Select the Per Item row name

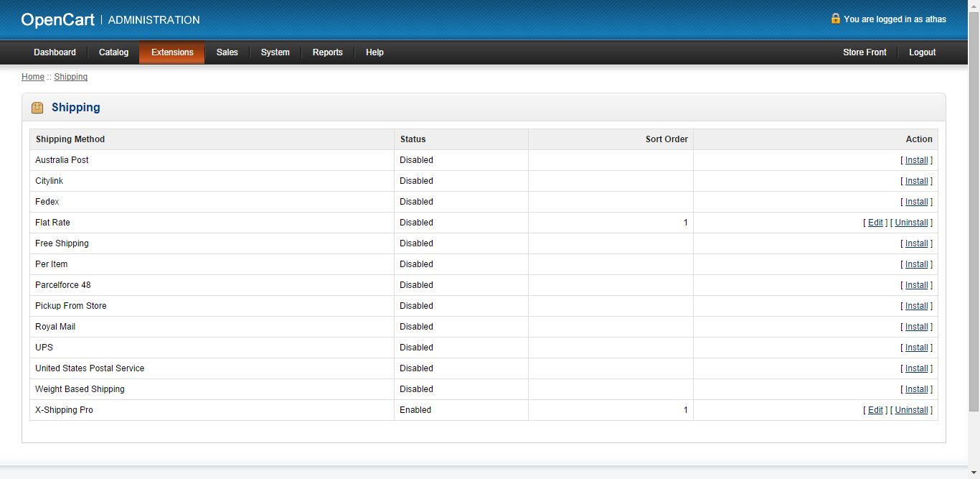(x=51, y=264)
